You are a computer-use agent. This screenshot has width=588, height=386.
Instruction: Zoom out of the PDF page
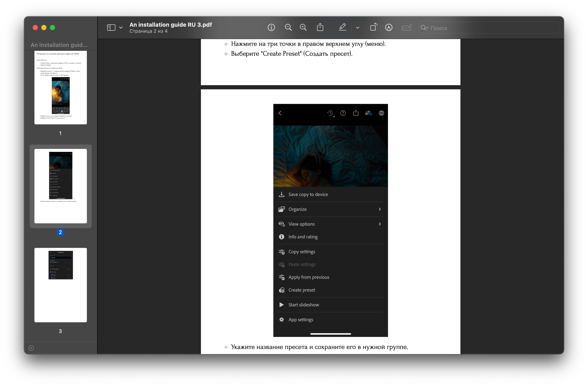(288, 27)
